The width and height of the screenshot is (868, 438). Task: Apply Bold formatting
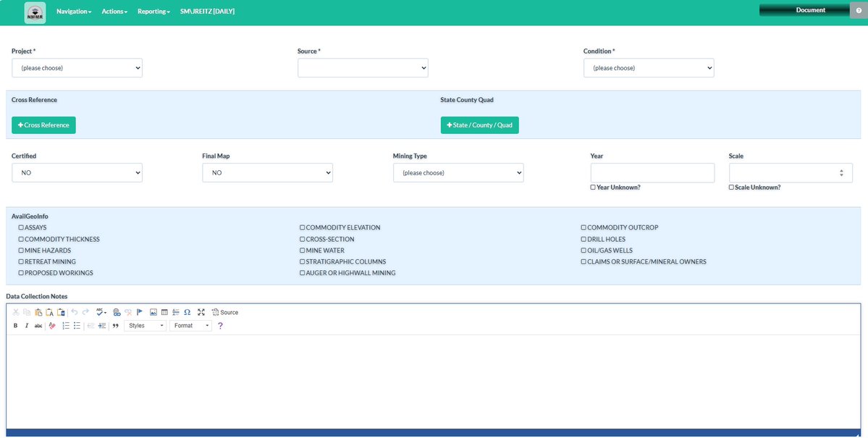pos(15,326)
